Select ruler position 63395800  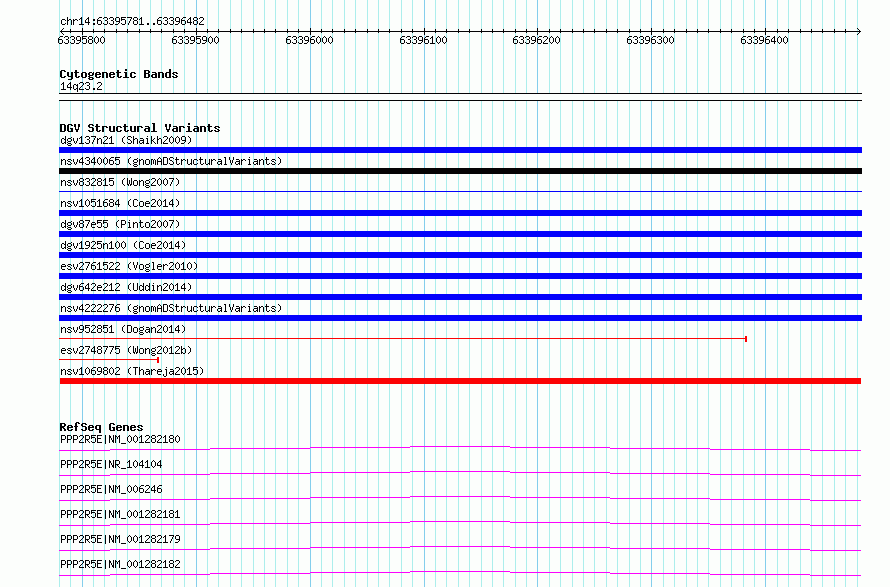pos(81,40)
